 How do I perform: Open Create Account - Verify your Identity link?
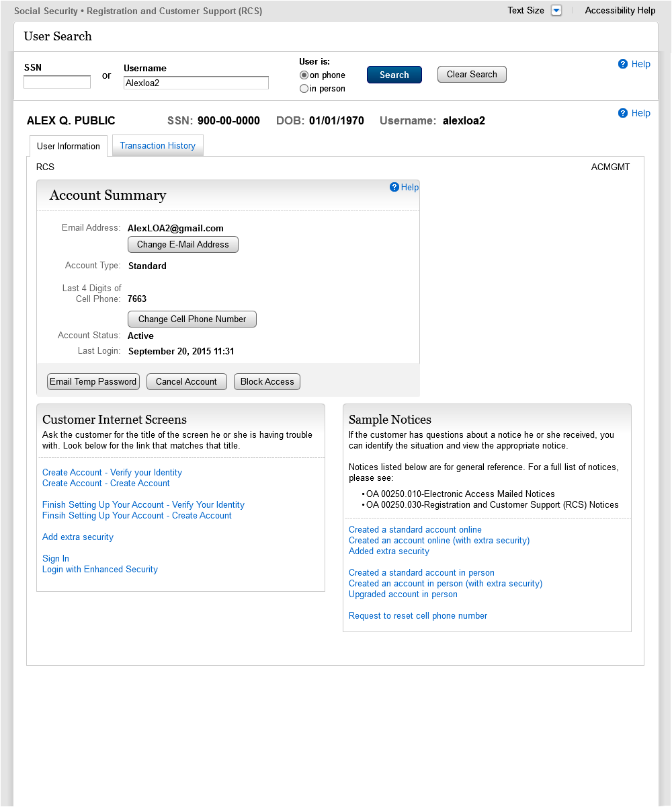point(112,472)
